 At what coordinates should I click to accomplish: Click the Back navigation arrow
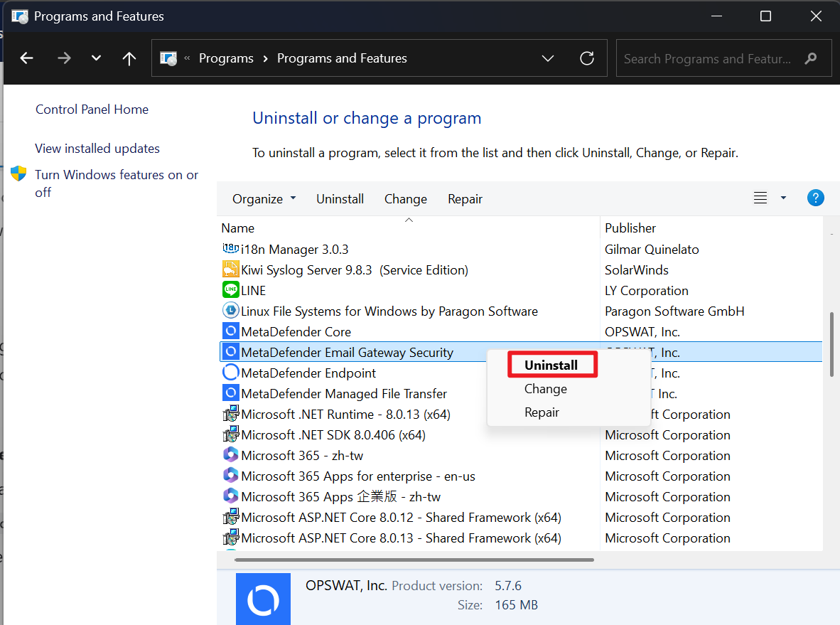click(26, 58)
